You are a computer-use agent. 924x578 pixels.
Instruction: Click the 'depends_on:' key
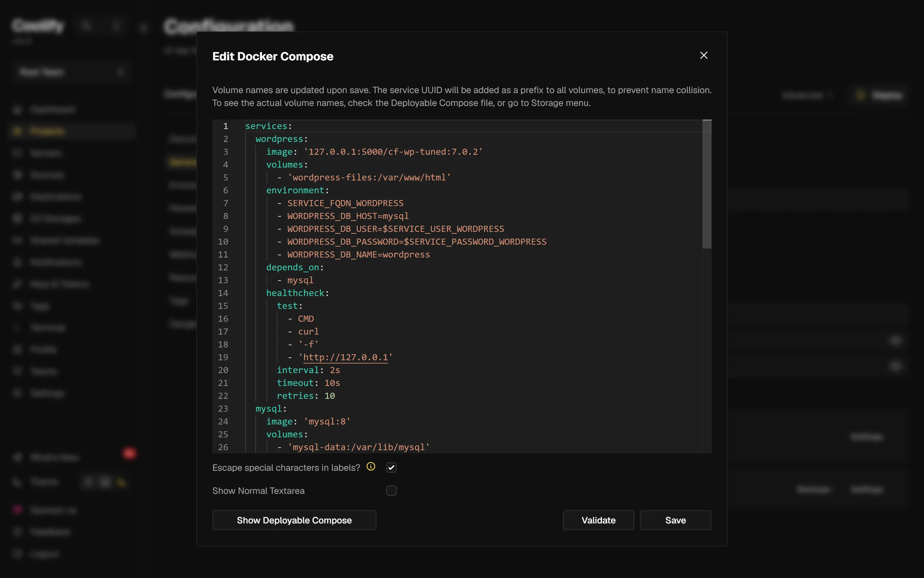pos(295,267)
